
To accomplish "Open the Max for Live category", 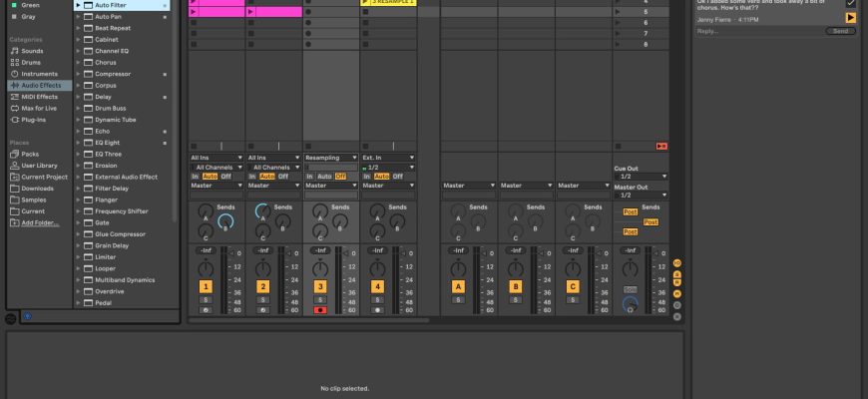I will (x=39, y=108).
